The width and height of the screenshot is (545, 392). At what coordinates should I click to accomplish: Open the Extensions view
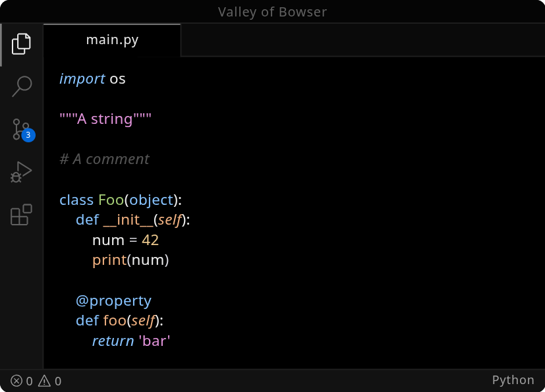22,214
